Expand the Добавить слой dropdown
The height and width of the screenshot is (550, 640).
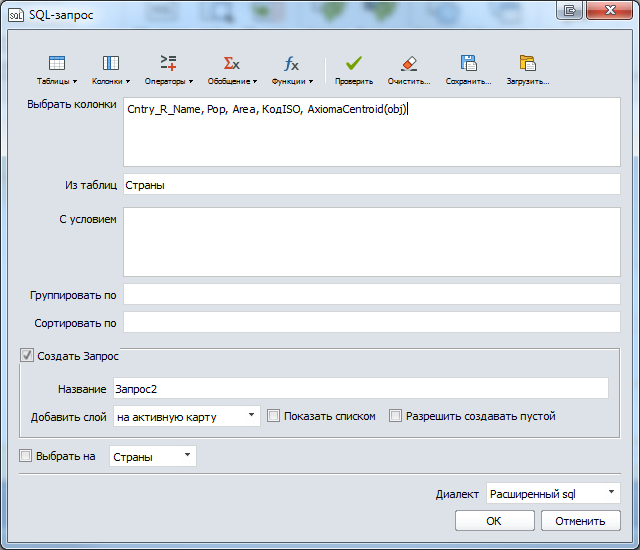click(186, 416)
